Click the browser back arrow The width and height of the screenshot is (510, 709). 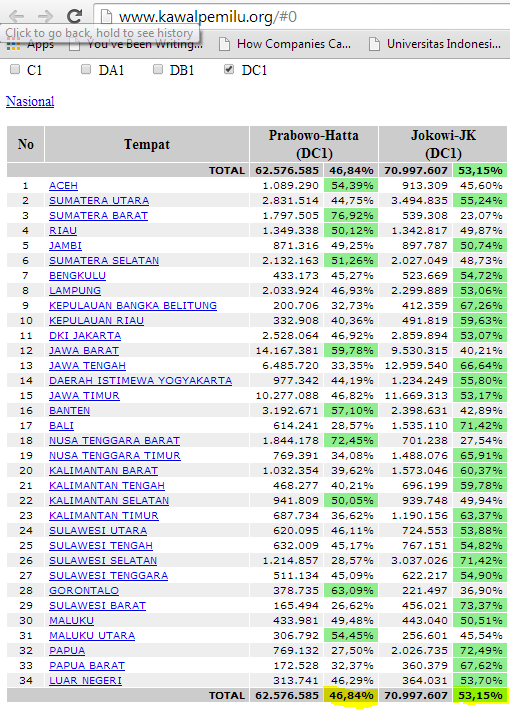[x=17, y=17]
